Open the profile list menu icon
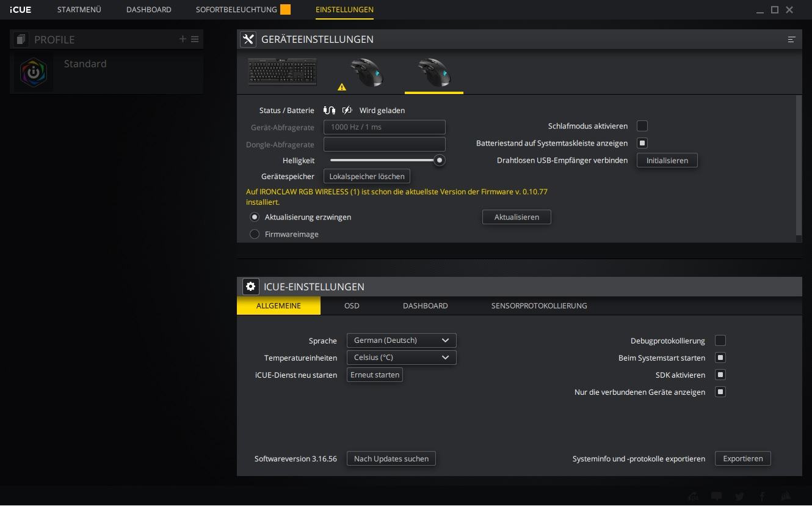812x506 pixels. pyautogui.click(x=195, y=39)
